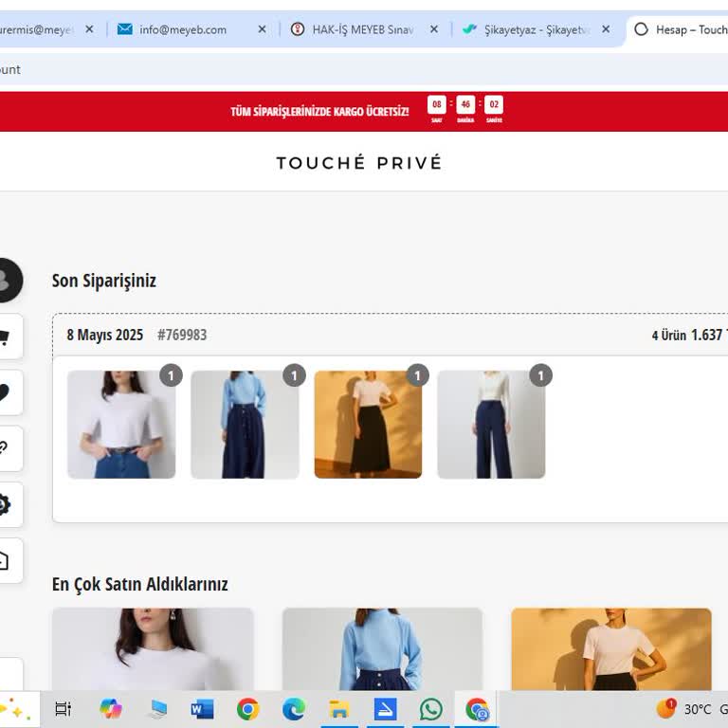
Task: Open the favorites heart sidebar icon
Action: [9, 392]
